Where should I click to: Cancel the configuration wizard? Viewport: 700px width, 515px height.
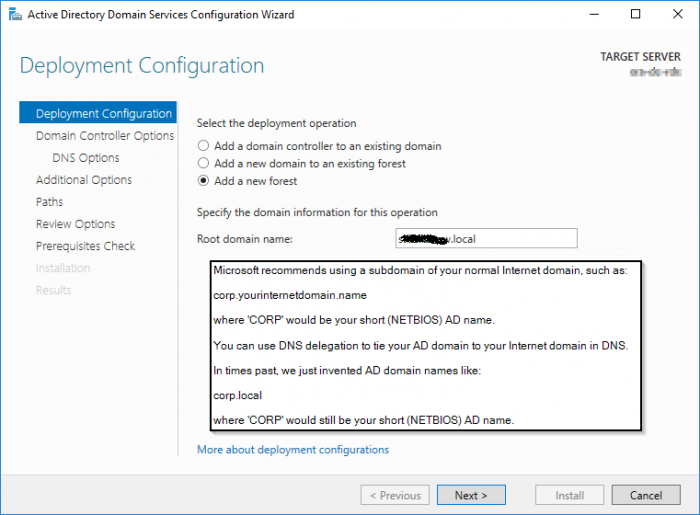[646, 495]
